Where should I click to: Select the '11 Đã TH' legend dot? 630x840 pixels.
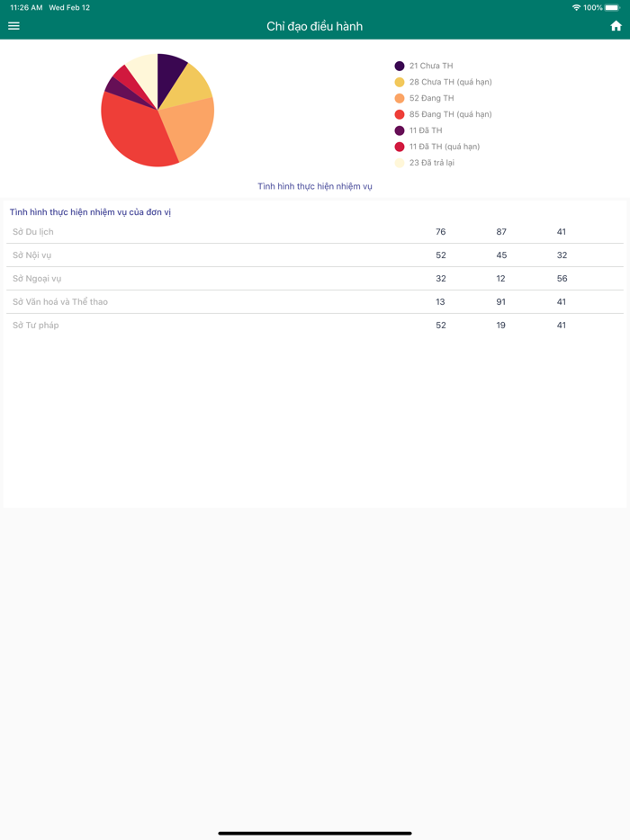point(400,130)
